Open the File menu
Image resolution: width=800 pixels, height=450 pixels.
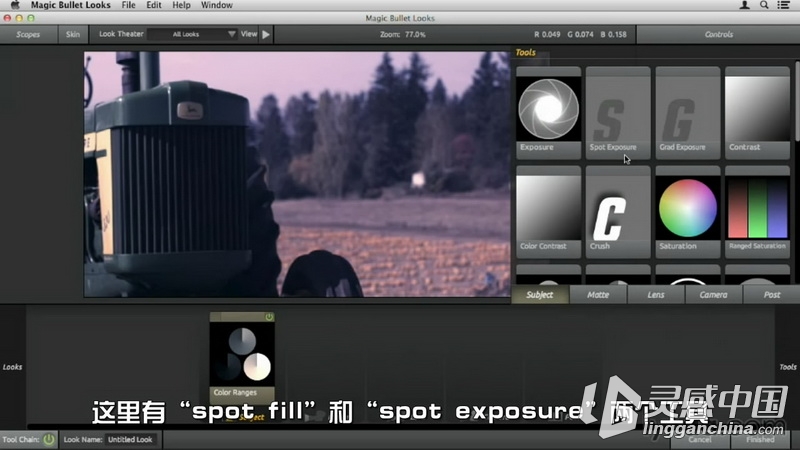point(128,5)
